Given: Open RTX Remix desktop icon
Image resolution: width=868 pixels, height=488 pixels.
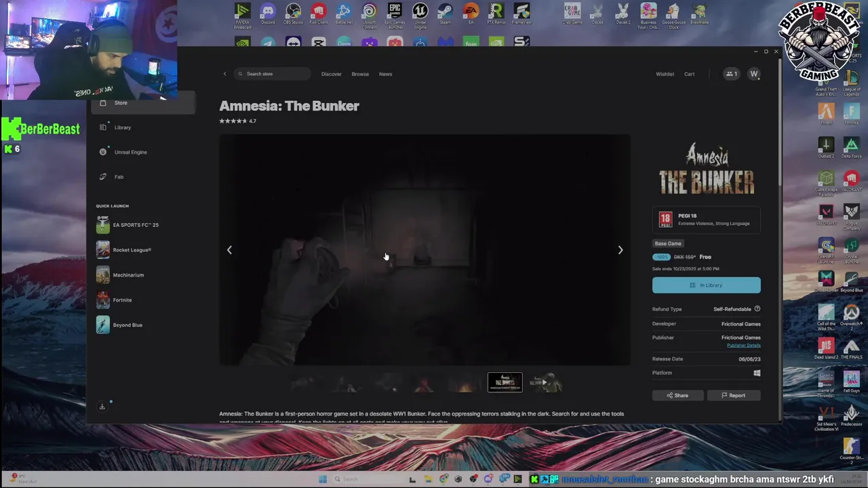Looking at the screenshot, I should (496, 14).
